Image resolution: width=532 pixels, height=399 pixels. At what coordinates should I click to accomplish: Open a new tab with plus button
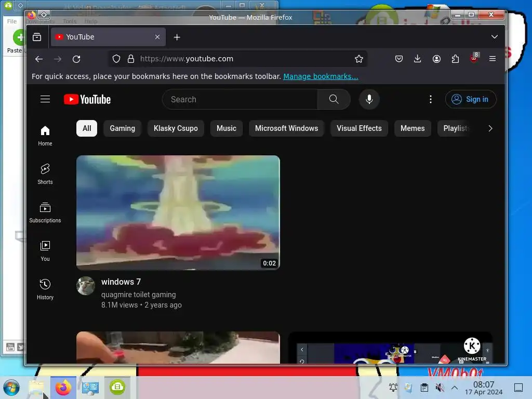(x=177, y=37)
